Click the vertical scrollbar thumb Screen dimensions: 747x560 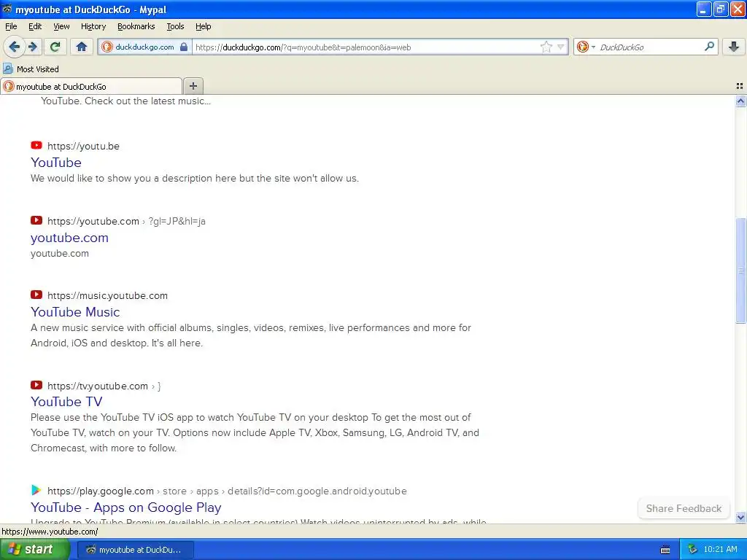click(740, 270)
